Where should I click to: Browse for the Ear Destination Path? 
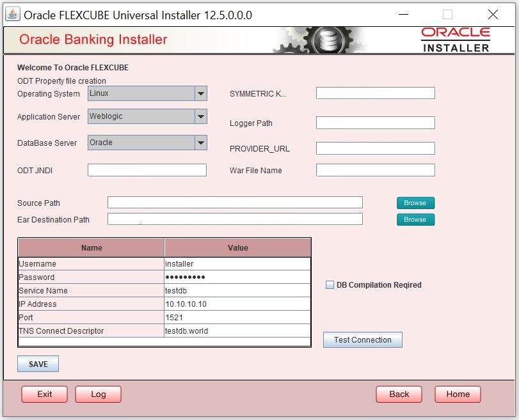415,219
